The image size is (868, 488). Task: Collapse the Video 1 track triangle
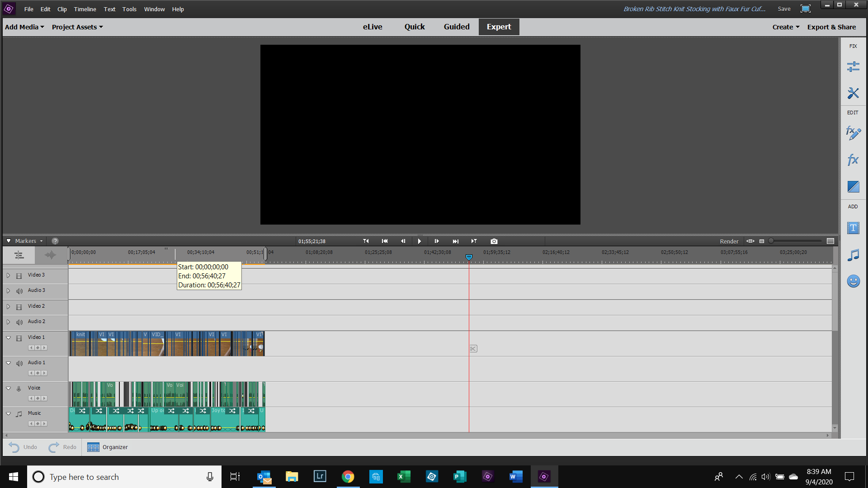8,337
